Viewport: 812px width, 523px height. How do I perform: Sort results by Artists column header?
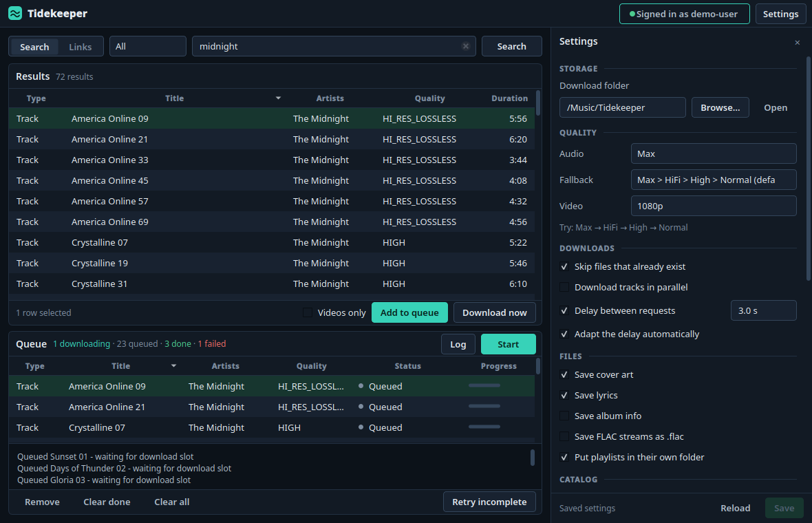330,98
